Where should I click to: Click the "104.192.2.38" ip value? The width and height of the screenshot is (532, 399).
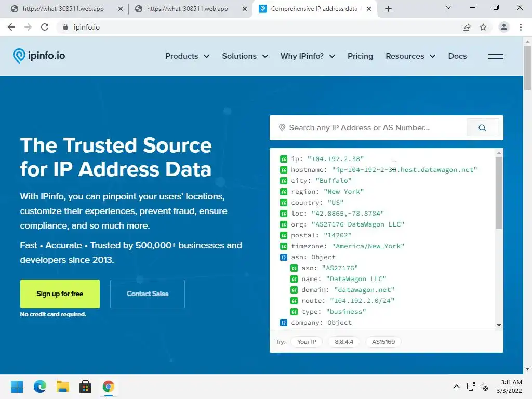336,159
